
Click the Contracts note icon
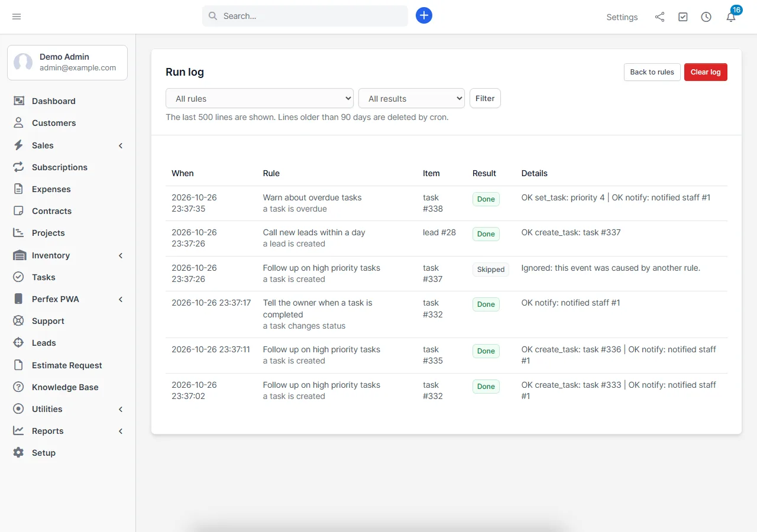point(19,211)
